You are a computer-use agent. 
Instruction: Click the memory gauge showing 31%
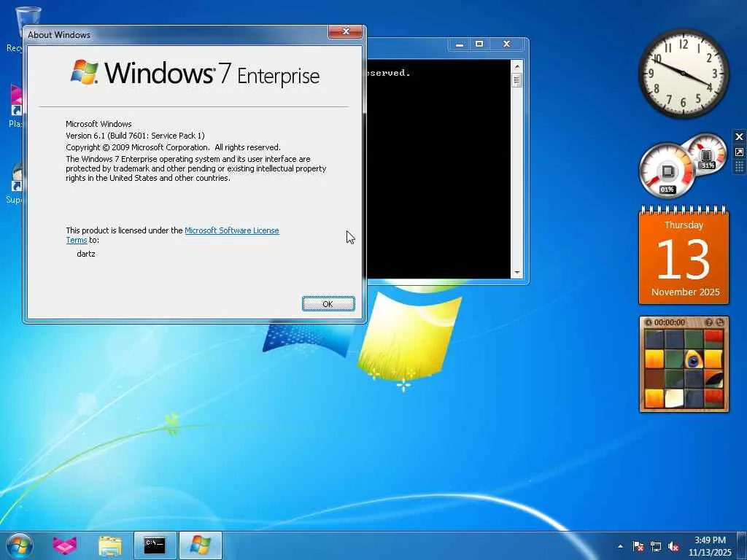click(x=707, y=154)
